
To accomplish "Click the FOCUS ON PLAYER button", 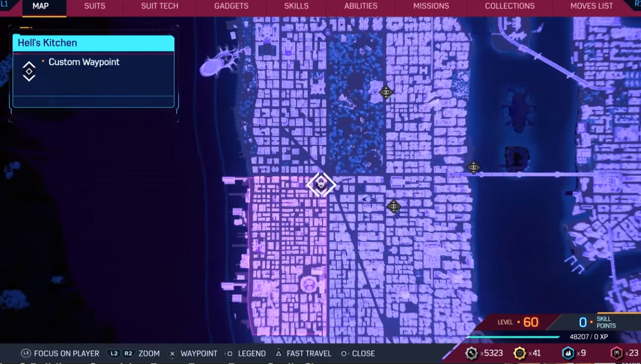I will [x=60, y=353].
